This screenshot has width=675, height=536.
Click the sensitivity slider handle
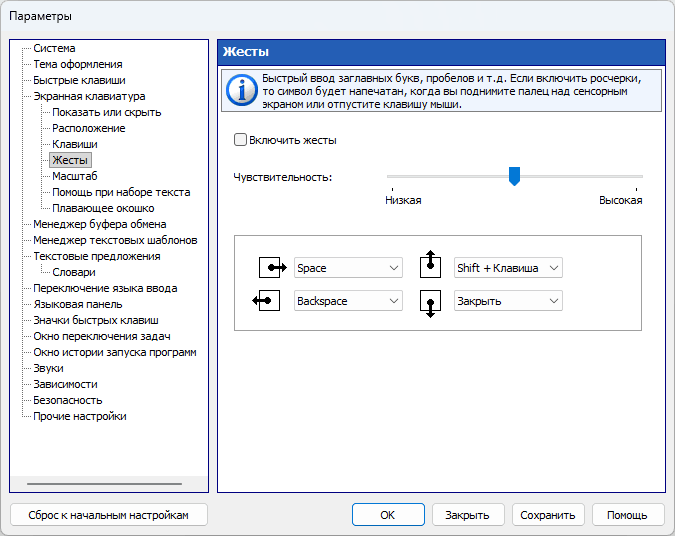tap(514, 176)
